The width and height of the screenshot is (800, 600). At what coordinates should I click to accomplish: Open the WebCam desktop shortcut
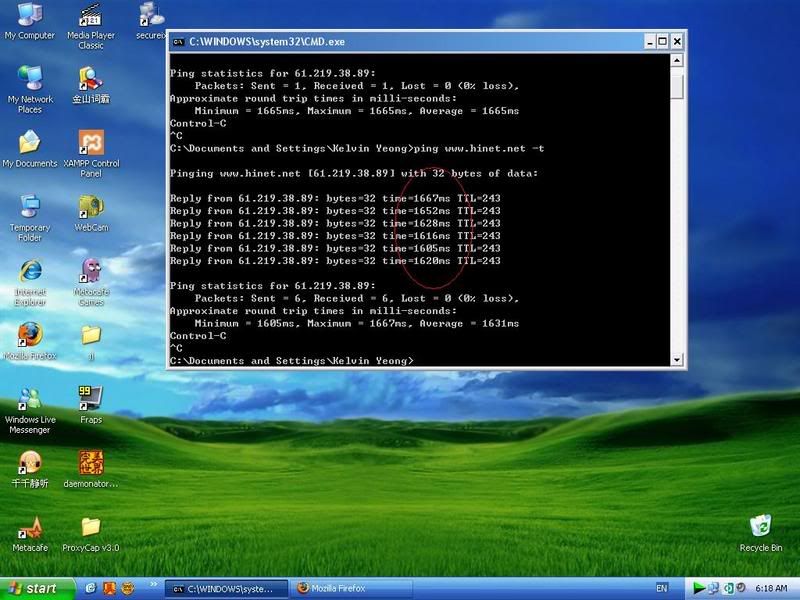point(91,207)
